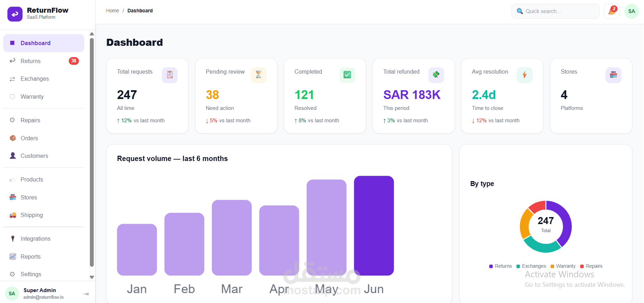Click the 121 completed value
644x303 pixels.
[304, 95]
